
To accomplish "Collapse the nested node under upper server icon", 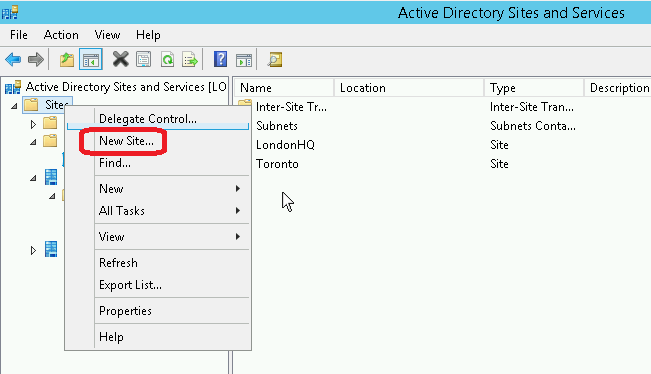I will [x=52, y=196].
